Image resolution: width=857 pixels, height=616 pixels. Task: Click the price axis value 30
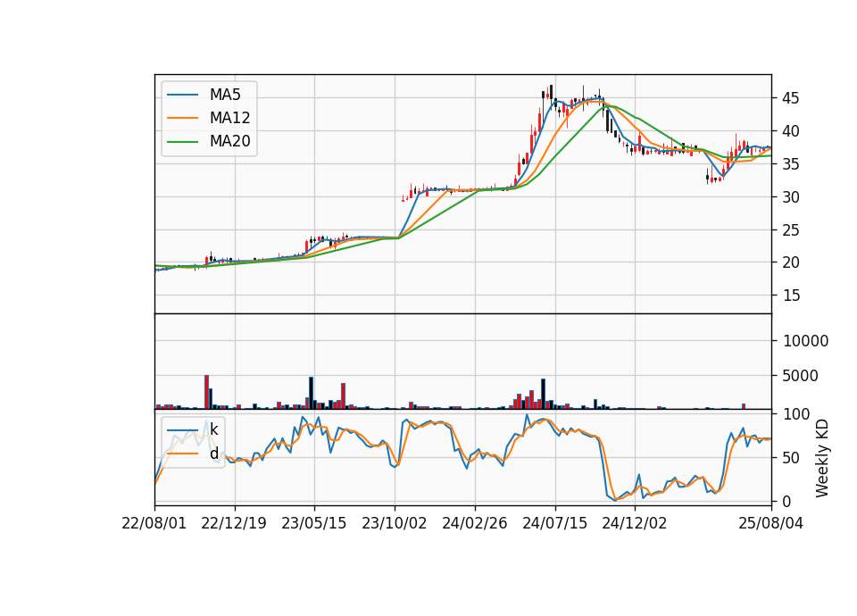coord(790,197)
